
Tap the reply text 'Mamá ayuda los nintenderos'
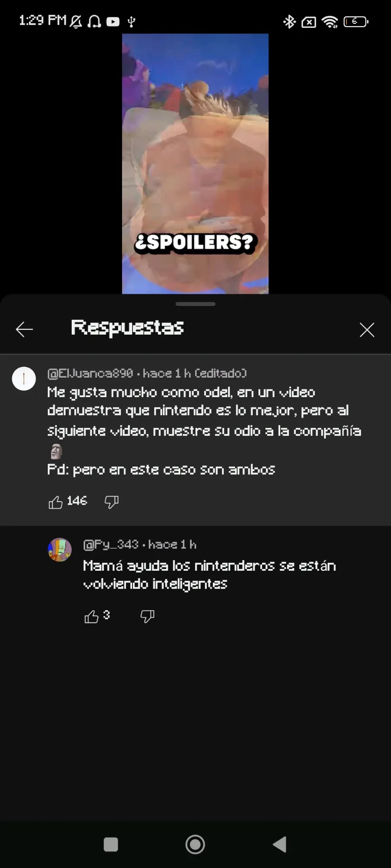(209, 575)
